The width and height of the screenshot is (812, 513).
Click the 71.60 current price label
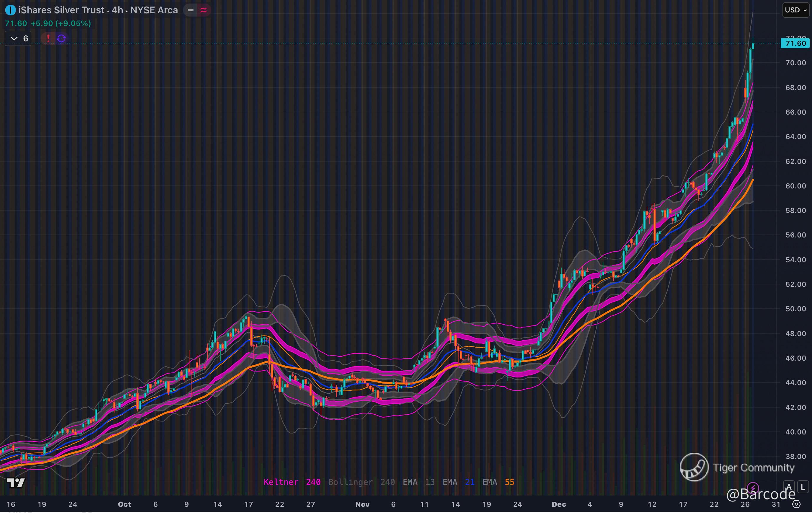pyautogui.click(x=795, y=43)
